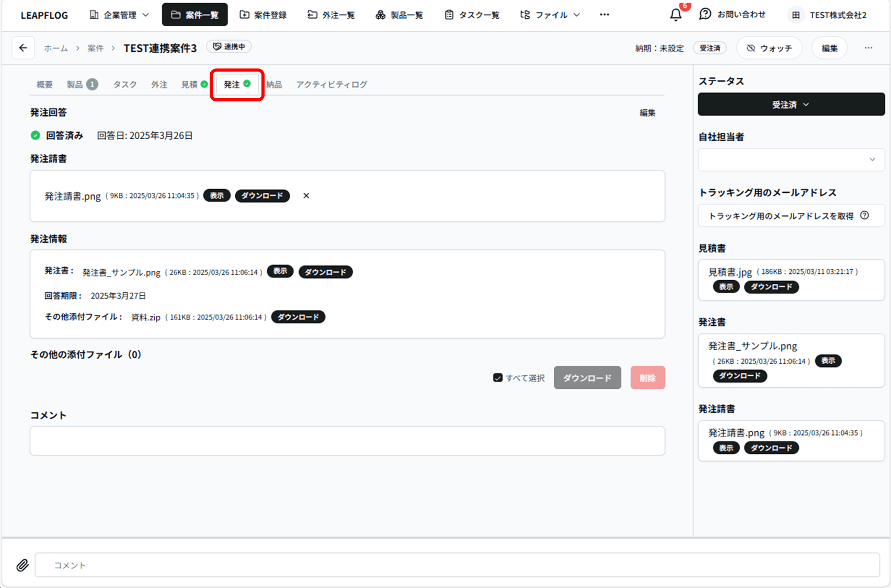
Task: Open the three-dot menu in top navigation
Action: pos(604,15)
